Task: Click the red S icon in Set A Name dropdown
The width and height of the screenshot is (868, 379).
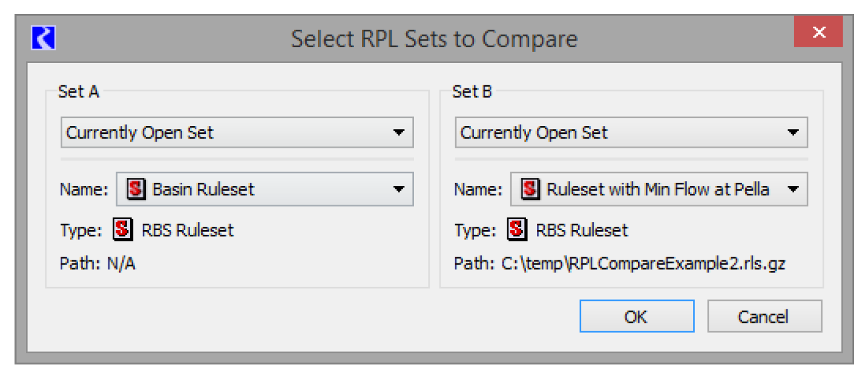Action: (136, 189)
